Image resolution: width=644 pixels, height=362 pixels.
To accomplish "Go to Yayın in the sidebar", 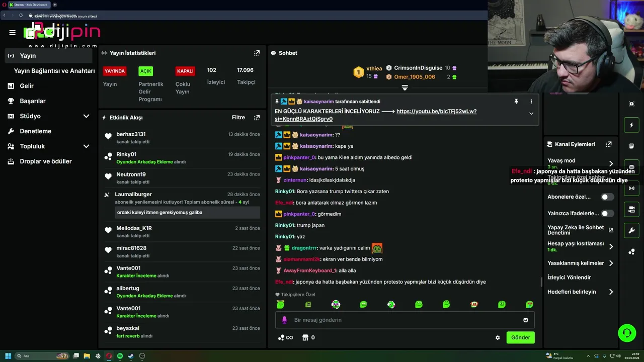I will point(49,56).
